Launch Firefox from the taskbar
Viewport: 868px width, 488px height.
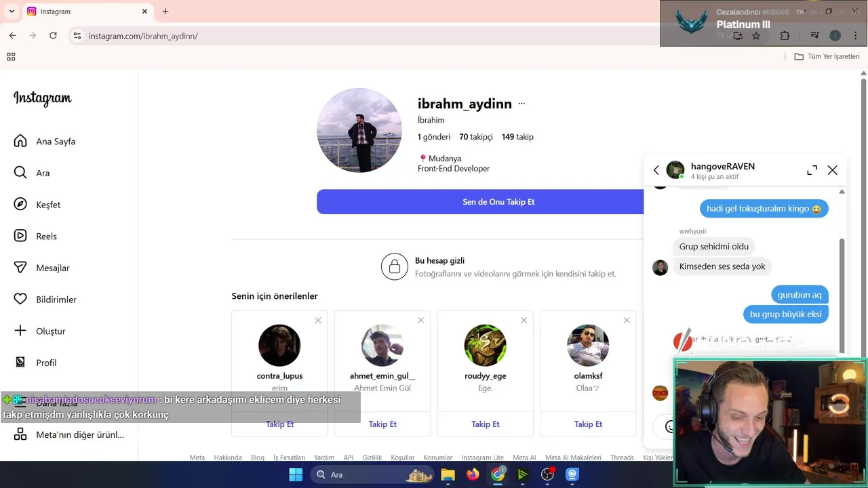(x=473, y=474)
